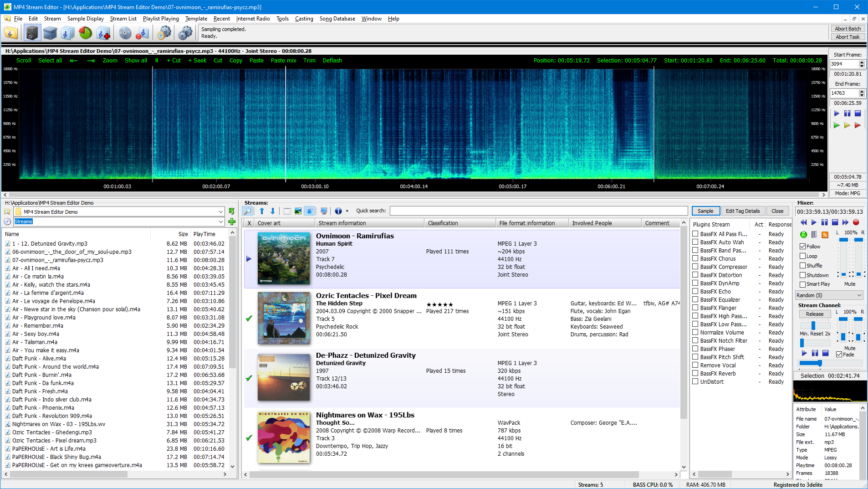Enable the Shuffle option in the Mixer
The image size is (868, 489).
(802, 266)
